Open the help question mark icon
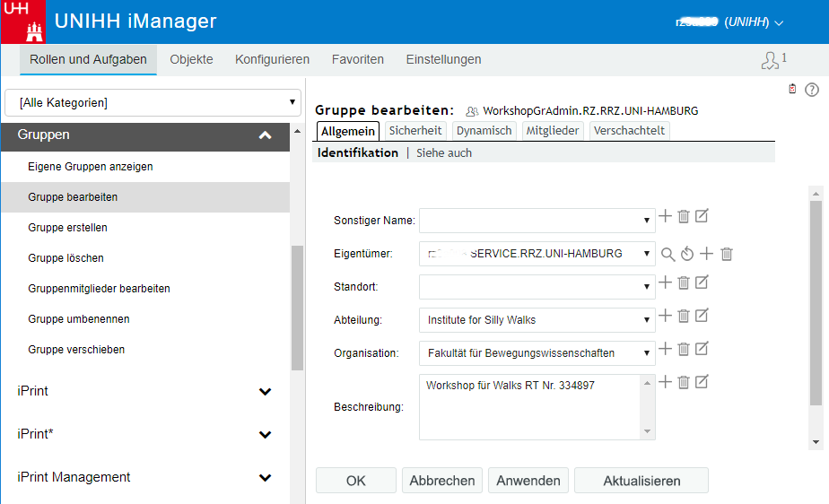This screenshot has width=829, height=504. [812, 90]
